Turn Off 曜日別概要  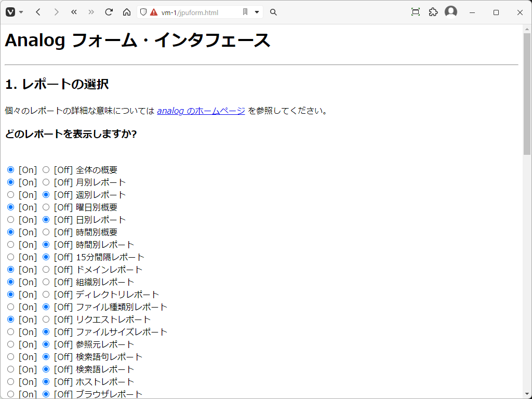tap(46, 207)
